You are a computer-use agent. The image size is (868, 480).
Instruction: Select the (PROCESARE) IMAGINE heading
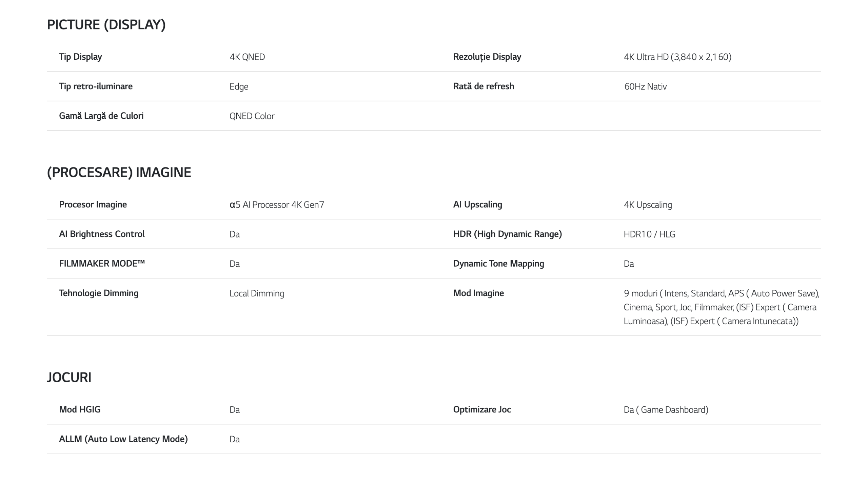(x=119, y=172)
